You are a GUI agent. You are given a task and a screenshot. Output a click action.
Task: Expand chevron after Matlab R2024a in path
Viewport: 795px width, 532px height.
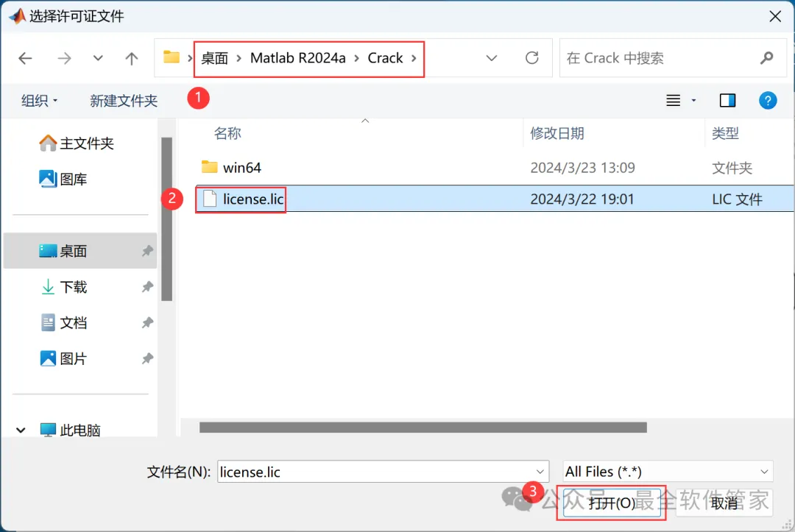tap(356, 58)
